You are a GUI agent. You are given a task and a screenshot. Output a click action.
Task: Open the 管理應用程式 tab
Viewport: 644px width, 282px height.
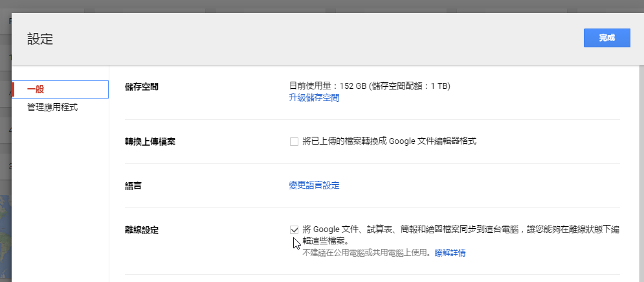click(52, 107)
